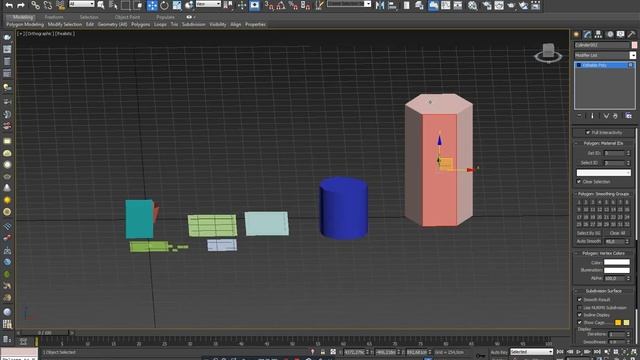The width and height of the screenshot is (640, 360).
Task: Click the Align tool icon
Action: [x=392, y=5]
